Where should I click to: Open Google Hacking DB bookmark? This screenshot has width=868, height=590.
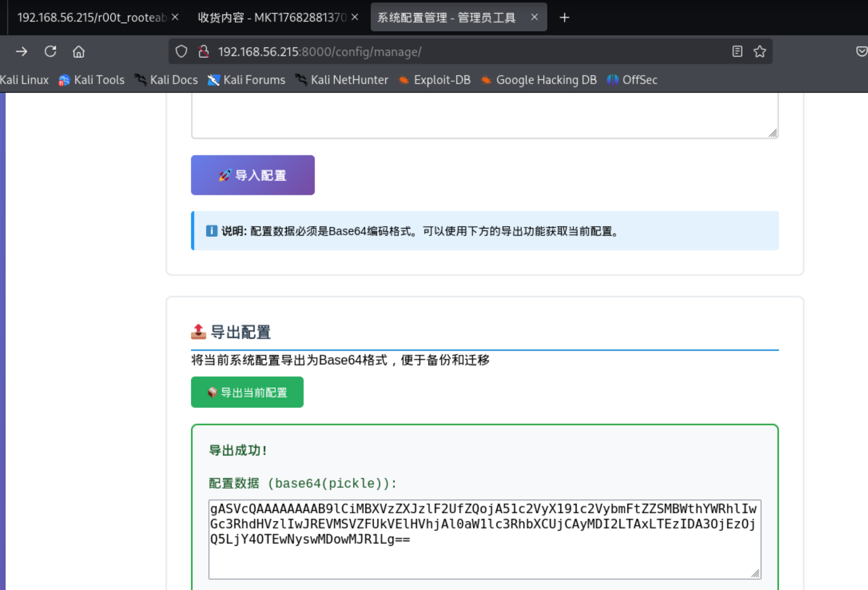539,80
